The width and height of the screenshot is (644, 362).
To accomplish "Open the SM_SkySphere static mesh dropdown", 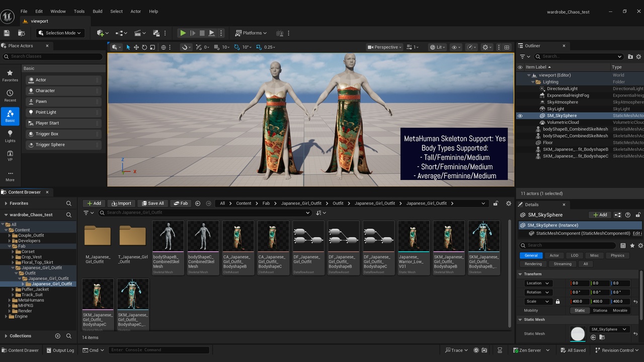I will (609, 329).
